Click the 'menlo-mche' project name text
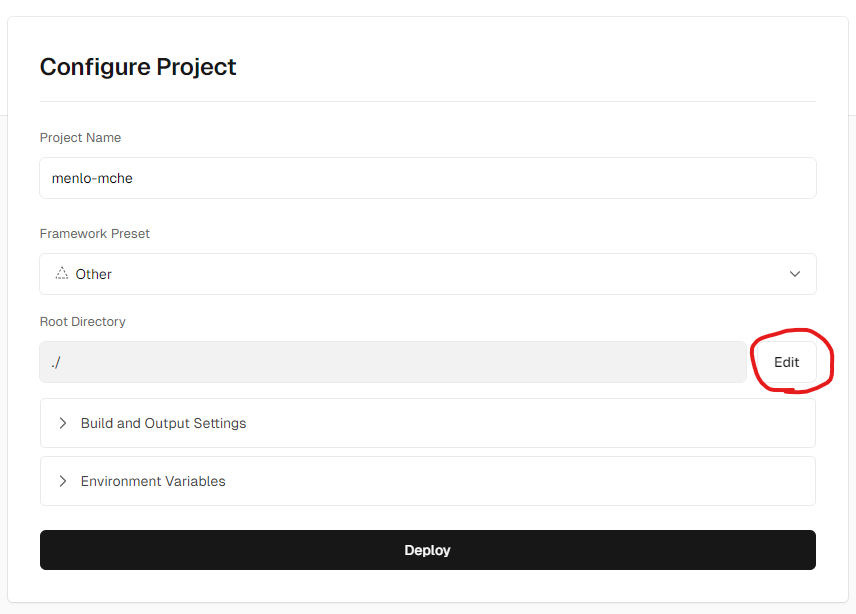The image size is (856, 614). (x=92, y=178)
